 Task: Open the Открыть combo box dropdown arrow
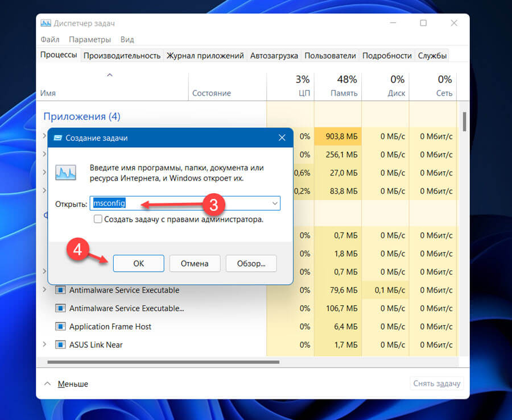click(x=275, y=203)
